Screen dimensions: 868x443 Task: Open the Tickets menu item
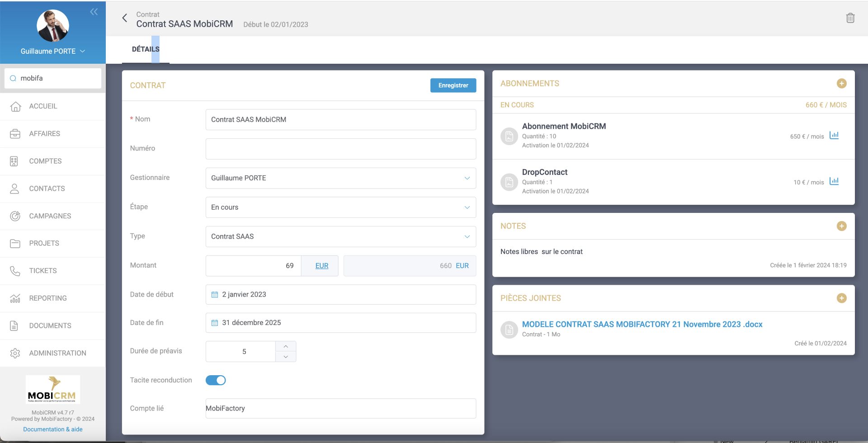pos(43,271)
